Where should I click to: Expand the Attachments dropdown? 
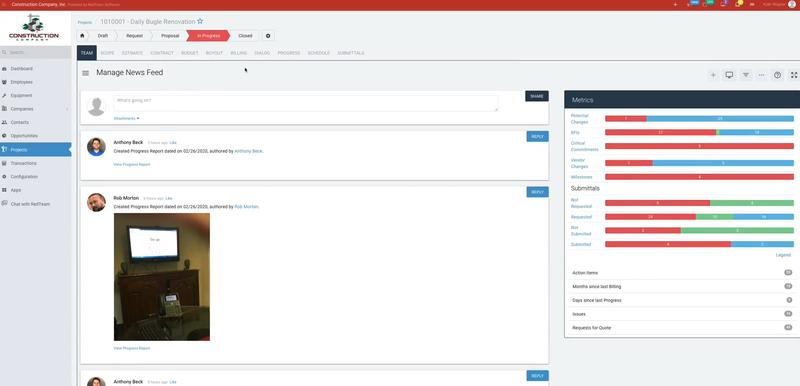click(x=126, y=118)
